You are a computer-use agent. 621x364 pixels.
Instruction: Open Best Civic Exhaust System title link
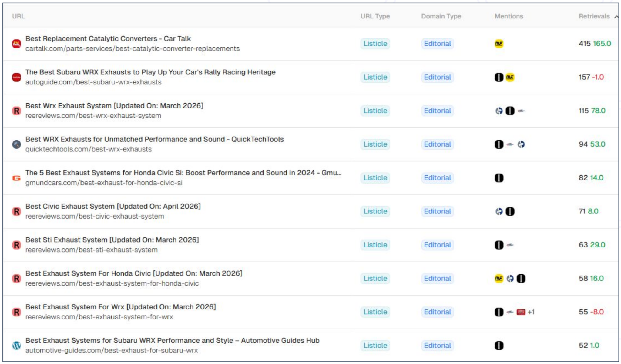pos(113,207)
